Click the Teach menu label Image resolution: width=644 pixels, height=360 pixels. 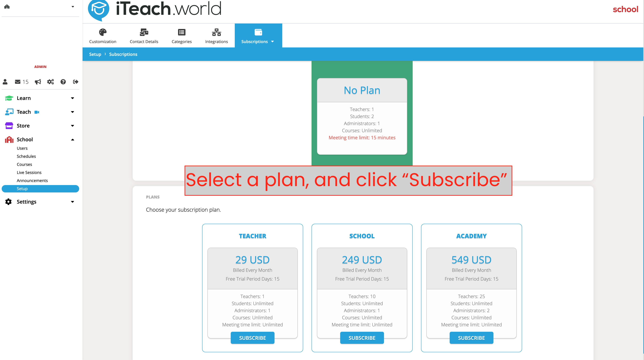24,112
